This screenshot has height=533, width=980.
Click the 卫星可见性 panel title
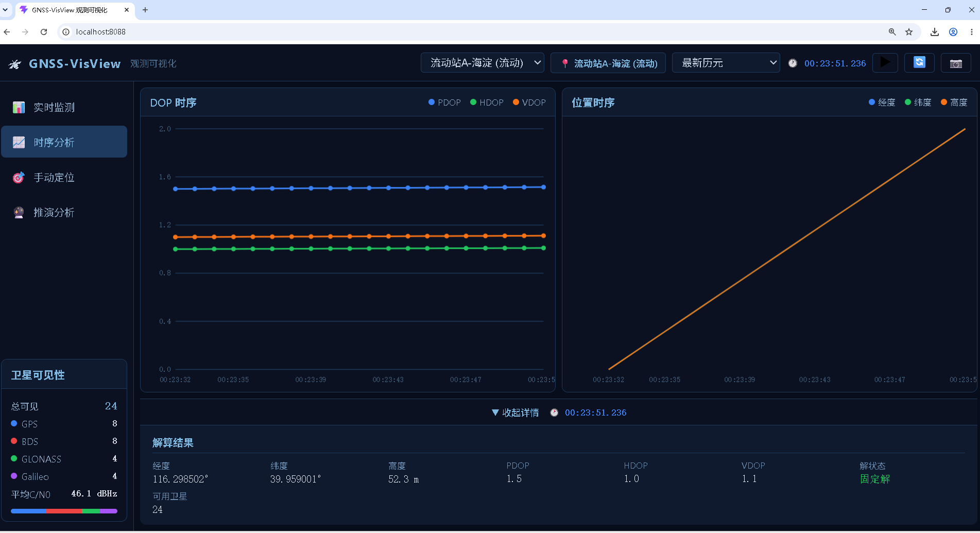(x=38, y=375)
